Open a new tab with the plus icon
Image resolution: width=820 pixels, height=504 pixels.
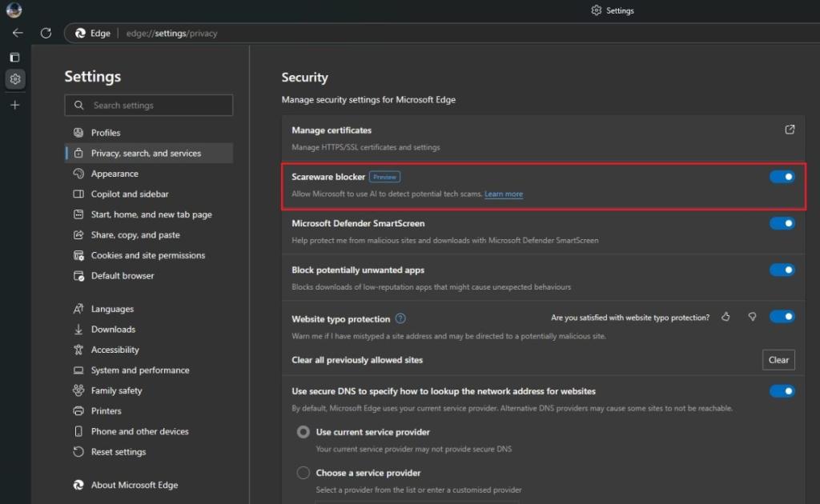tap(14, 105)
